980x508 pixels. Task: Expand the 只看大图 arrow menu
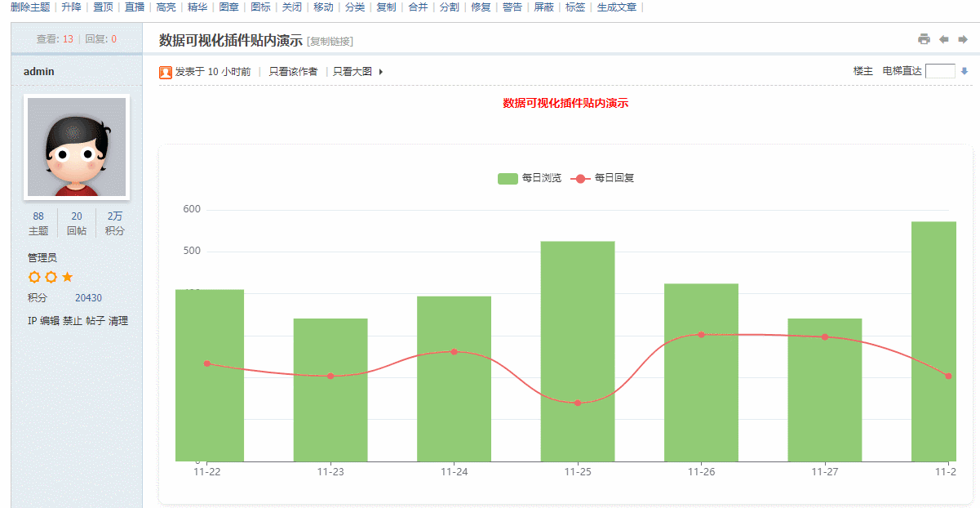(x=381, y=72)
